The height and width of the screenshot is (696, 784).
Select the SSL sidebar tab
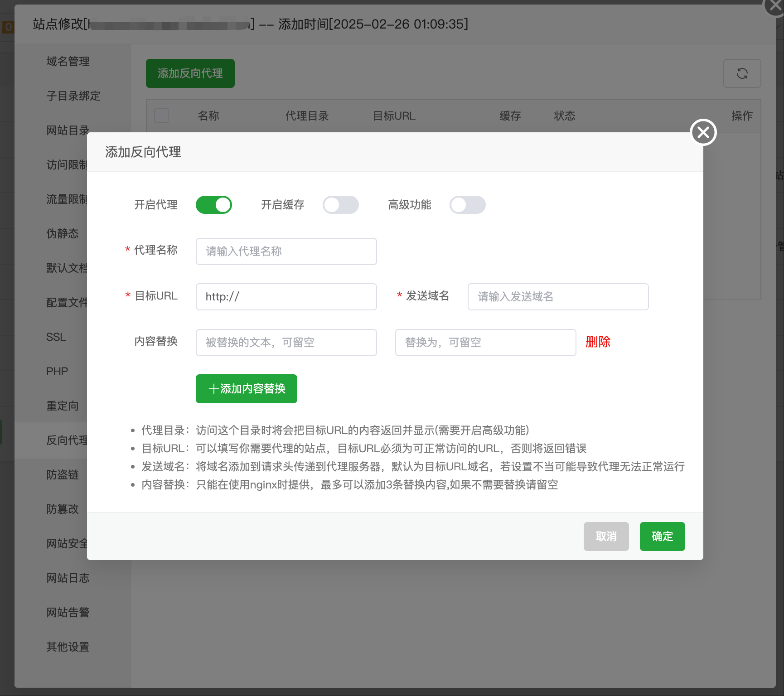click(x=56, y=337)
